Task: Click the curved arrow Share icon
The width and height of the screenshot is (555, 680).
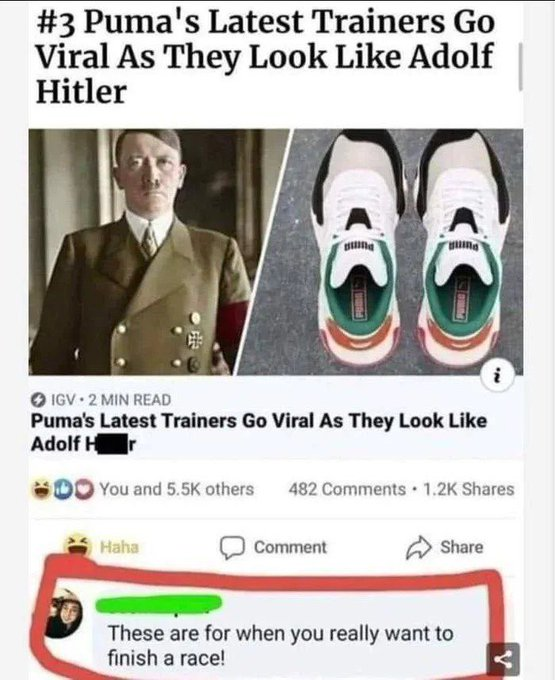Action: click(x=420, y=548)
